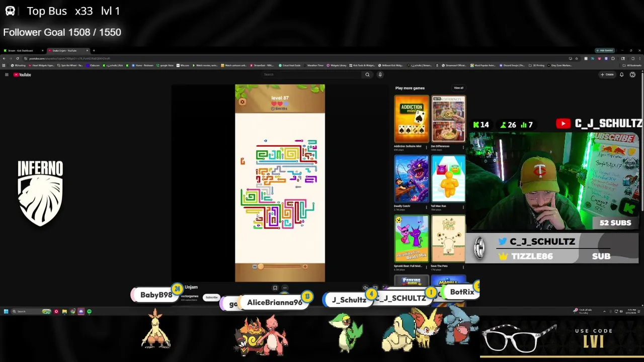Open the Spin the Wheel bookmark
Image resolution: width=644 pixels, height=362 pixels.
coord(71,65)
